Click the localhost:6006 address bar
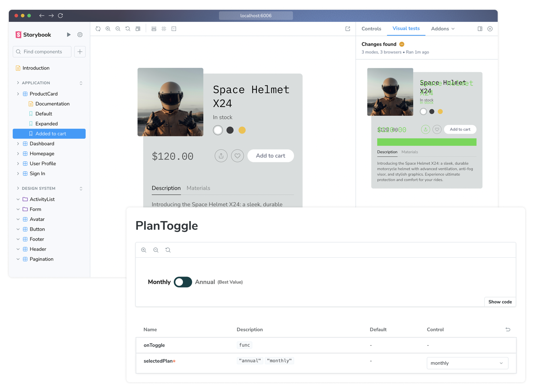534x392 pixels. coord(256,16)
